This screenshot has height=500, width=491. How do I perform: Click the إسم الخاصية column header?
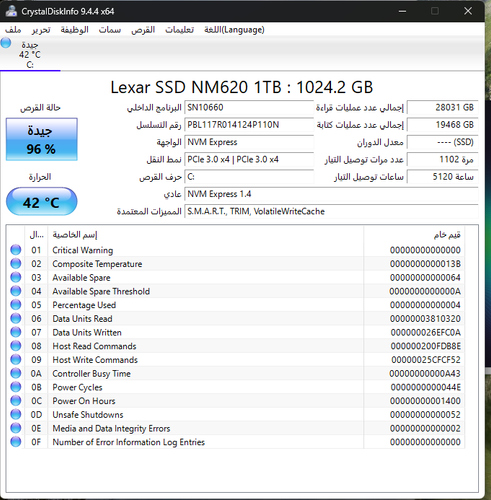[x=206, y=235]
